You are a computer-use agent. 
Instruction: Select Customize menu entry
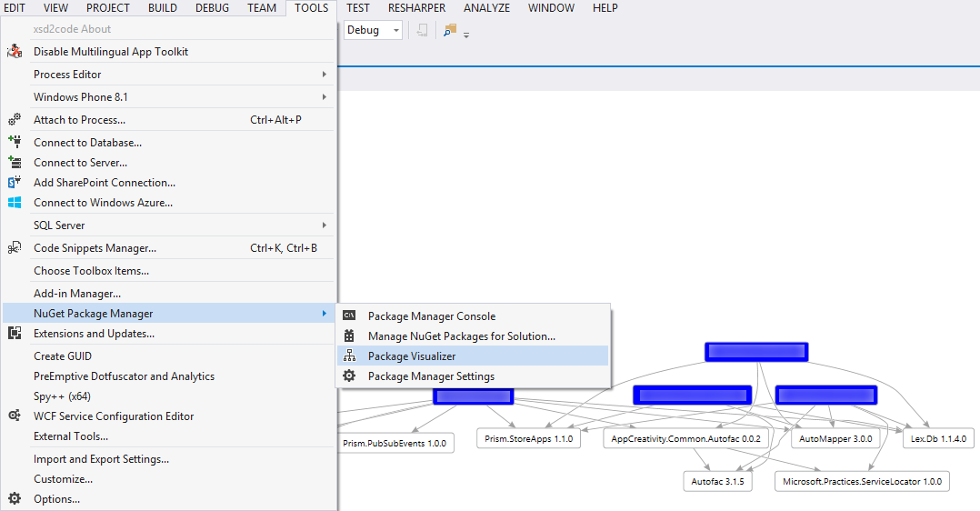coord(169,479)
